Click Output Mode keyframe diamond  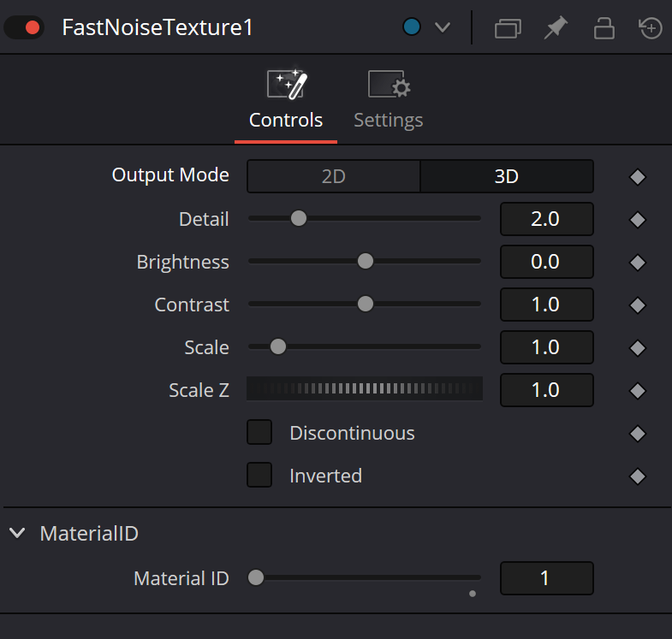point(637,177)
